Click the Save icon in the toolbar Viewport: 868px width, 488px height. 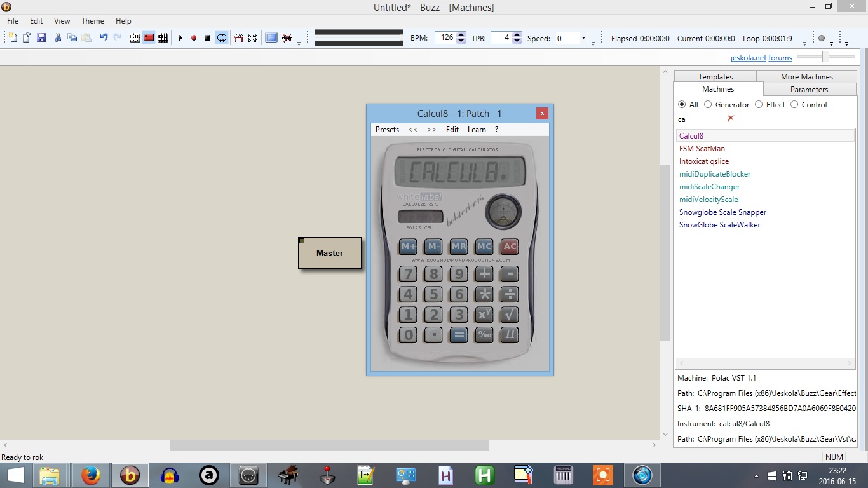(41, 37)
